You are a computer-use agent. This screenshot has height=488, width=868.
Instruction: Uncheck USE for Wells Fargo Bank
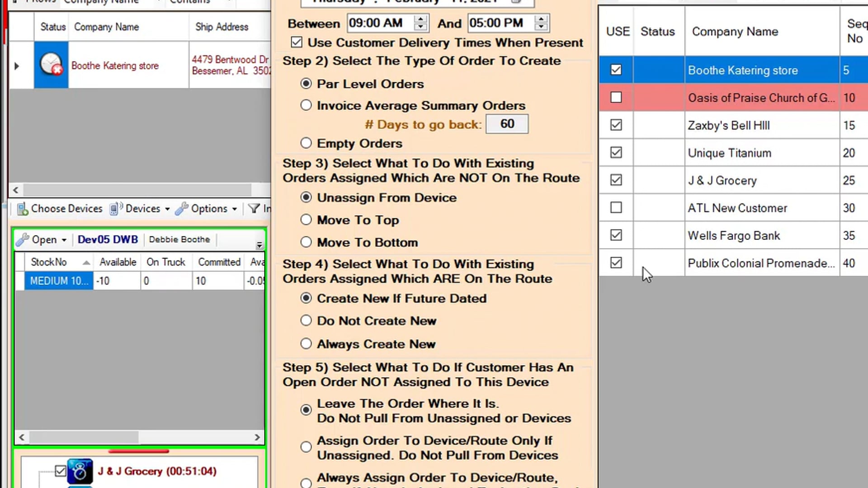click(616, 235)
